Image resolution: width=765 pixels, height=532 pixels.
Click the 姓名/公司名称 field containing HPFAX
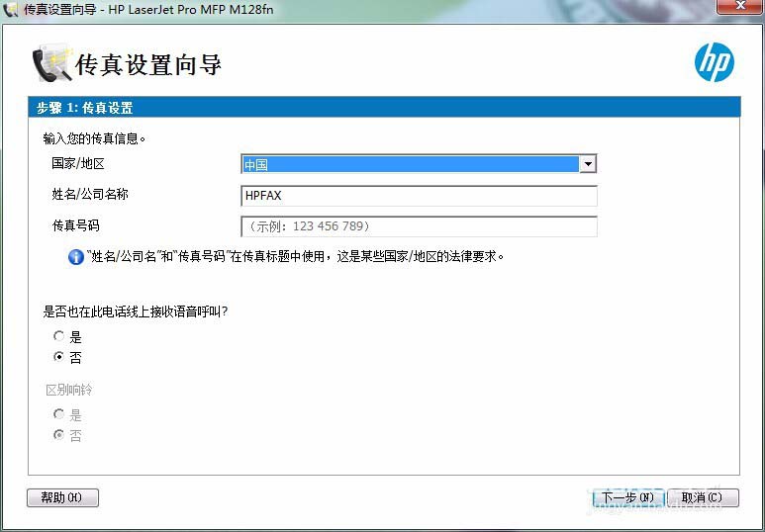pyautogui.click(x=419, y=196)
